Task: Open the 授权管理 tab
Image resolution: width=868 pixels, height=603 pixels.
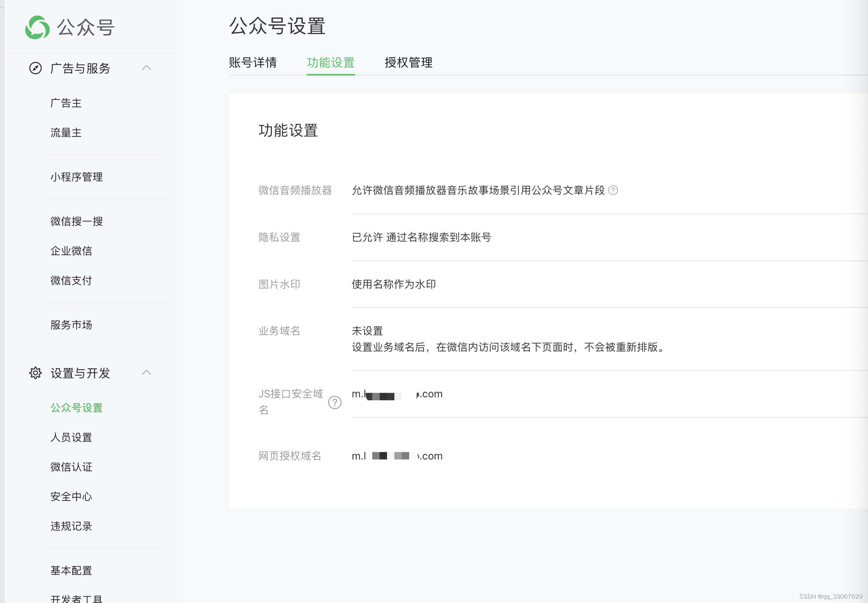Action: tap(408, 63)
